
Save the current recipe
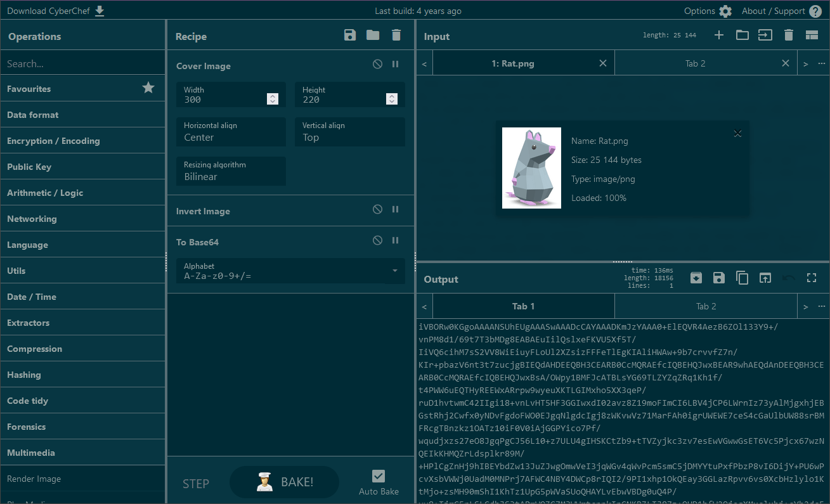point(349,36)
